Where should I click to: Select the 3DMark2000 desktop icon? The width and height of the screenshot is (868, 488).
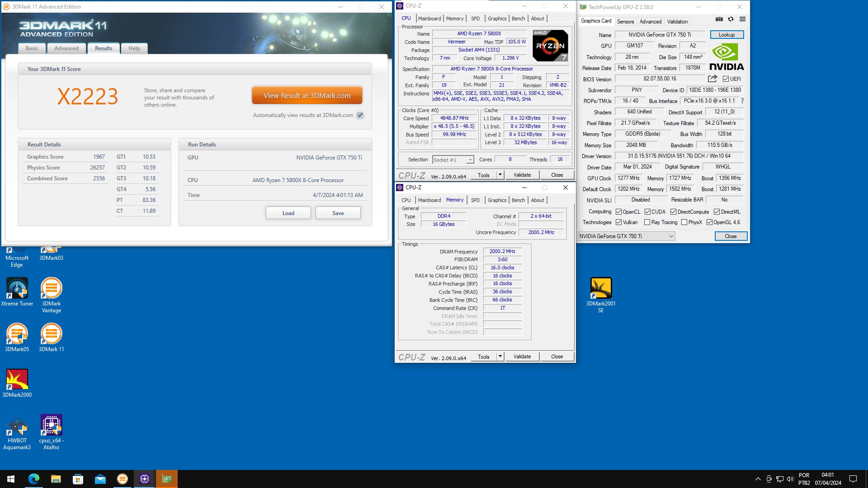(x=17, y=383)
